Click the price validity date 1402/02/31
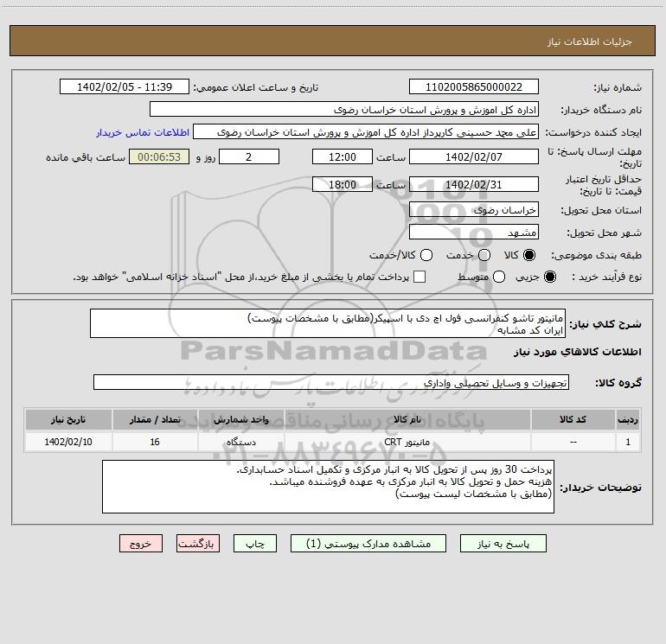Viewport: 666px width, 644px height. click(x=474, y=184)
